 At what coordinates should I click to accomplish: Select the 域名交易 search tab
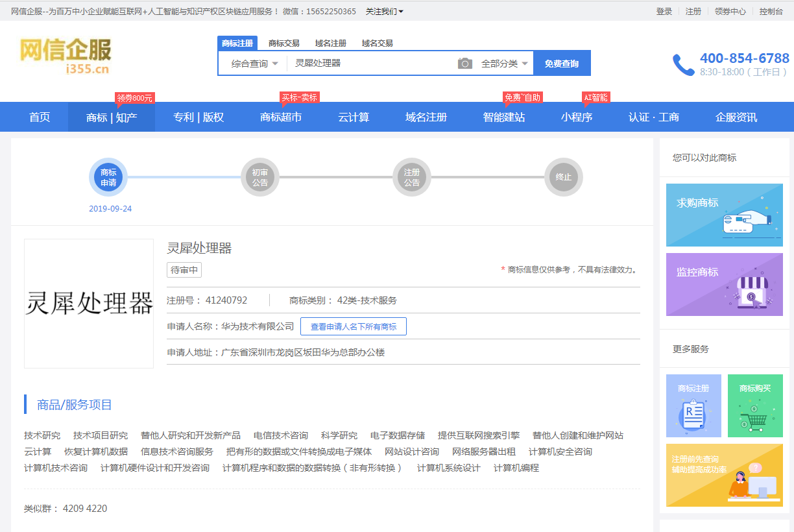click(378, 43)
